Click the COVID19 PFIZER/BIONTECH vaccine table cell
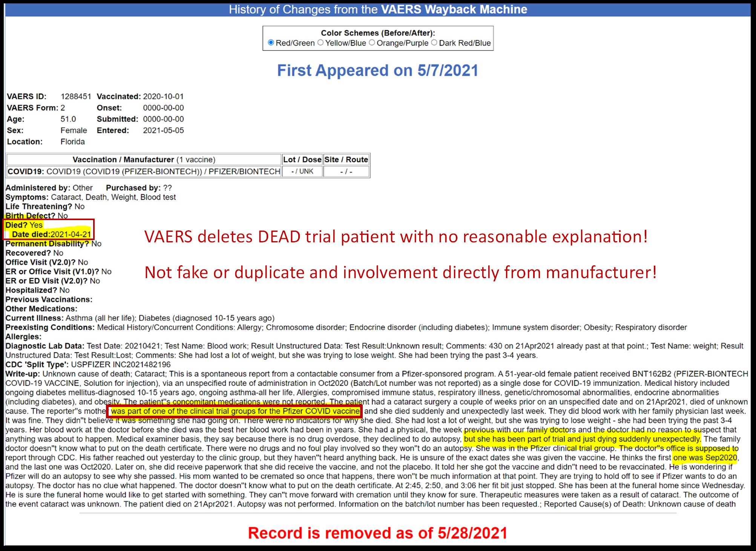 [x=144, y=171]
